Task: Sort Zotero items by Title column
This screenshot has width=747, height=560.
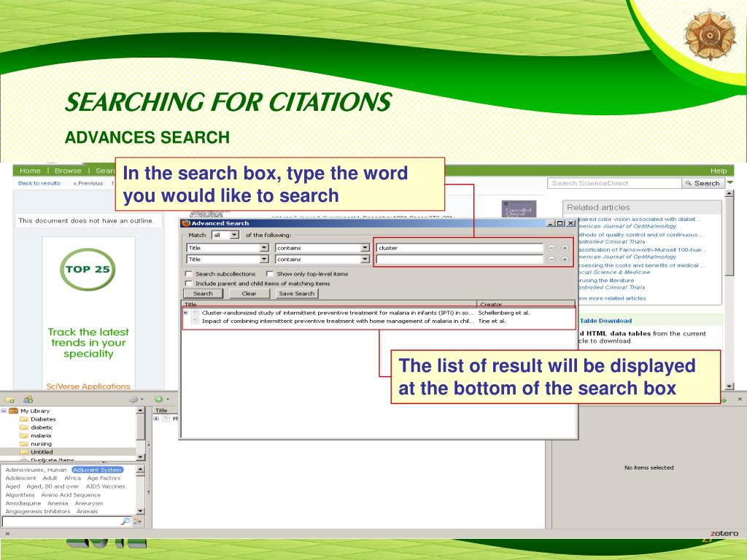Action: click(166, 411)
